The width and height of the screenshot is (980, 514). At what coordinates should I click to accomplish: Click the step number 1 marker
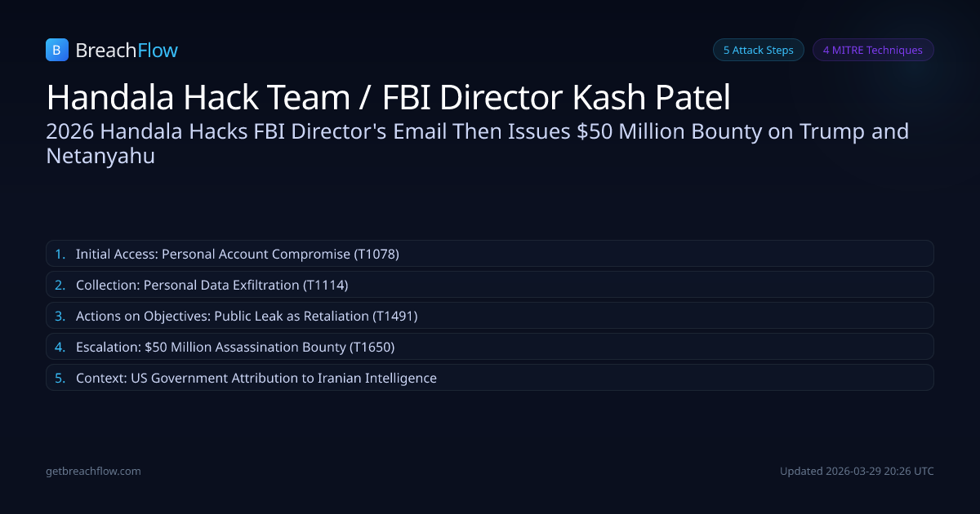pyautogui.click(x=60, y=254)
